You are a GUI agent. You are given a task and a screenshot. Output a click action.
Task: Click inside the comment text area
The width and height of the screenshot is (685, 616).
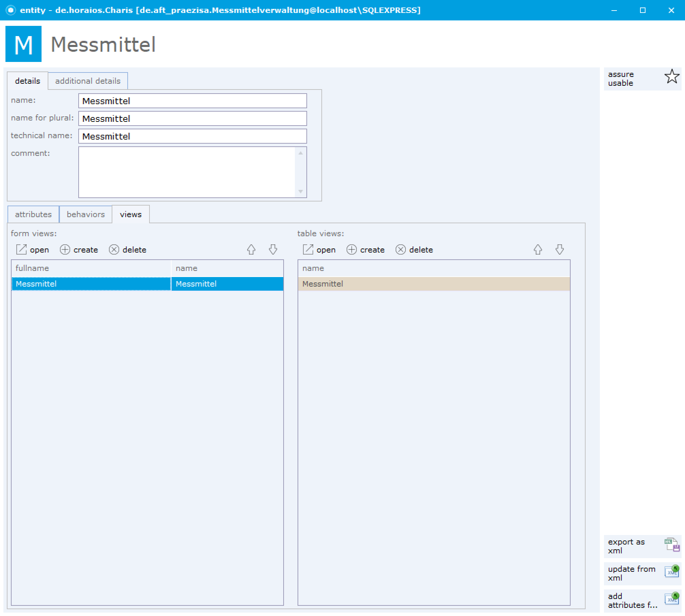click(x=187, y=172)
